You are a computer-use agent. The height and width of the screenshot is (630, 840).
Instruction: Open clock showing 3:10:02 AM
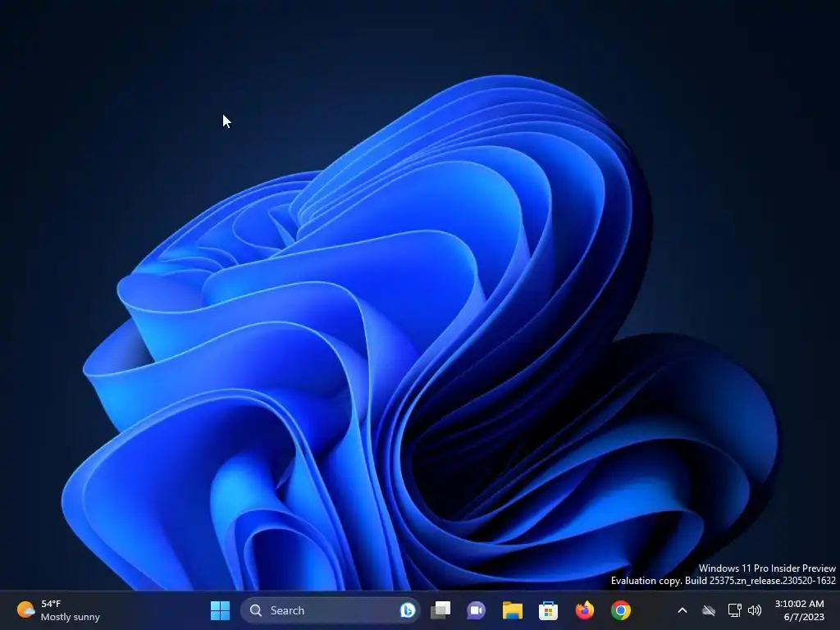pos(799,605)
